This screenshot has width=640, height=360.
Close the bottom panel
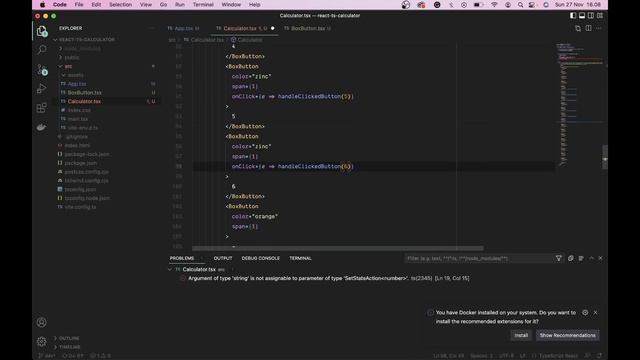(x=600, y=258)
